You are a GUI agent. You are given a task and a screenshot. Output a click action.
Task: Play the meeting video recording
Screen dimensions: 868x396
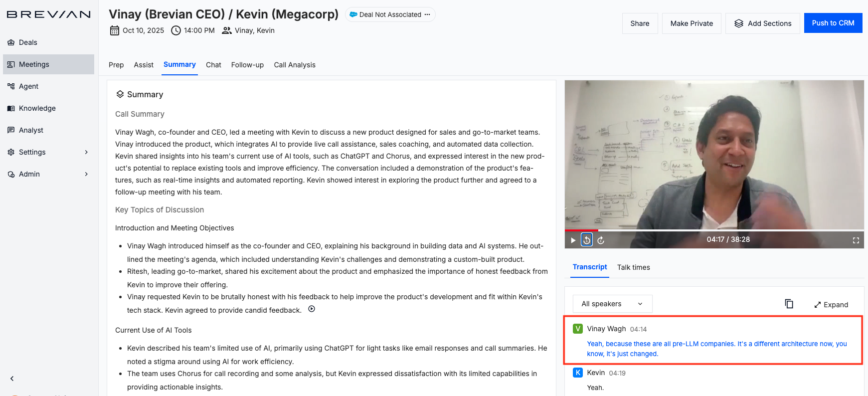pos(573,240)
